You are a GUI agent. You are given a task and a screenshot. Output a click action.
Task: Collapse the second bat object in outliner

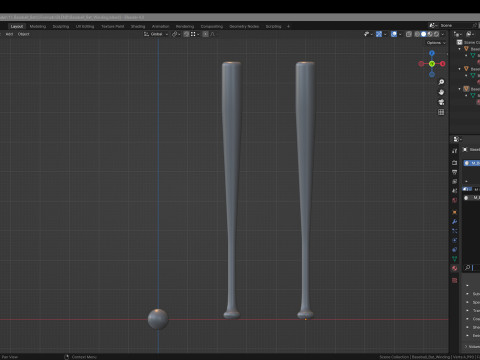460,69
